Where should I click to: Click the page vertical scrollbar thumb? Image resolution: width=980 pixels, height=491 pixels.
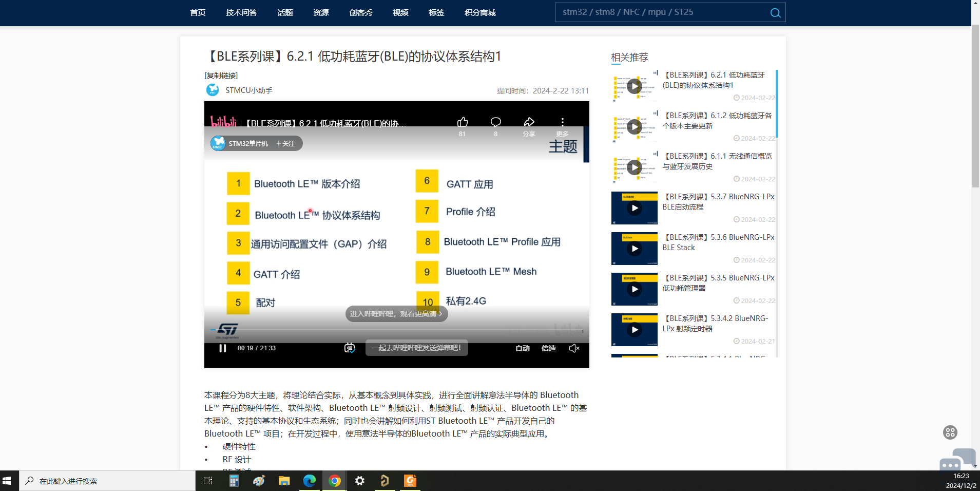975,105
